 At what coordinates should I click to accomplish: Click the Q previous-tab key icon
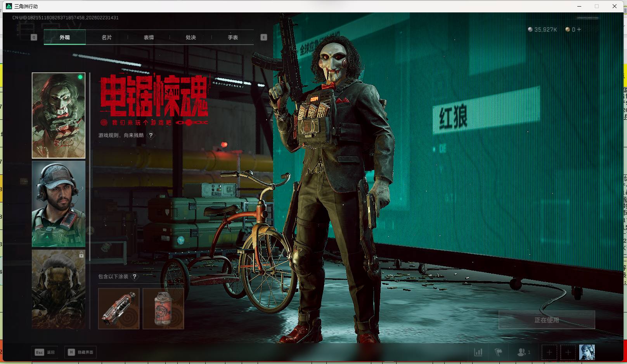(34, 37)
